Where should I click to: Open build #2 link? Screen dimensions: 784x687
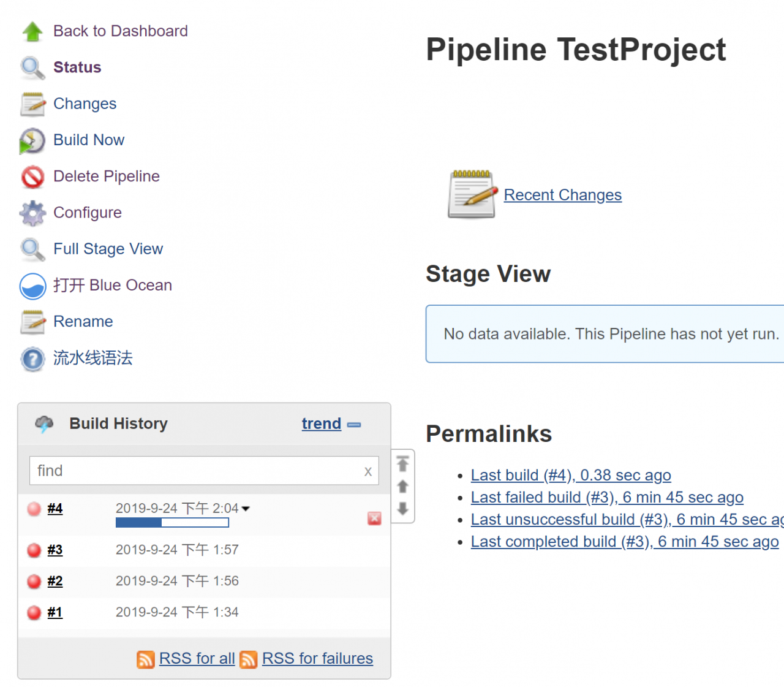point(55,582)
